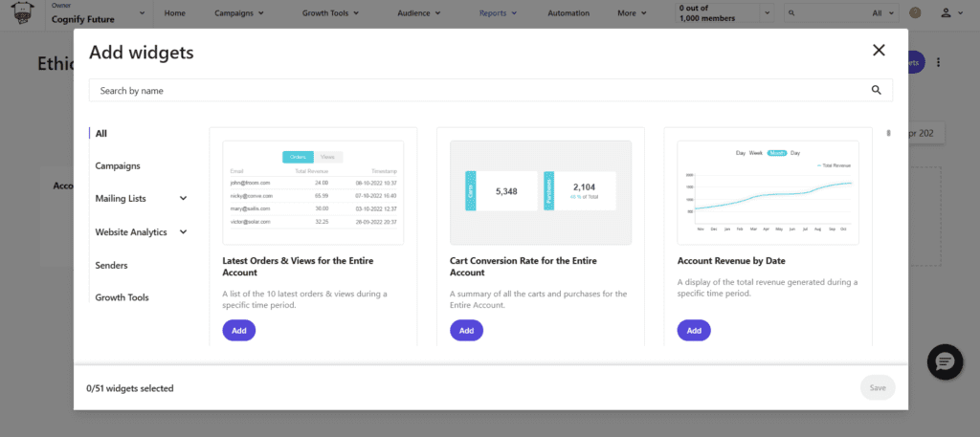980x437 pixels.
Task: Click the round avatar icon in top bar
Action: tap(915, 13)
